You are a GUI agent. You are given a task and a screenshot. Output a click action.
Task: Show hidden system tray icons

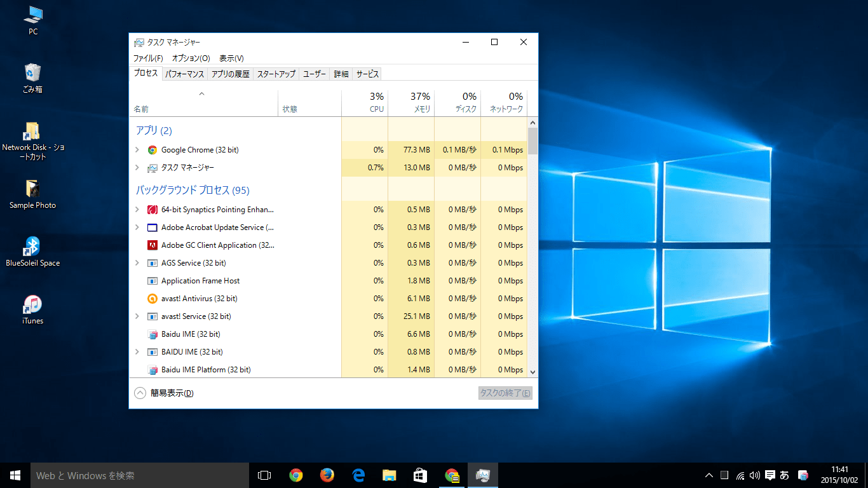coord(709,475)
